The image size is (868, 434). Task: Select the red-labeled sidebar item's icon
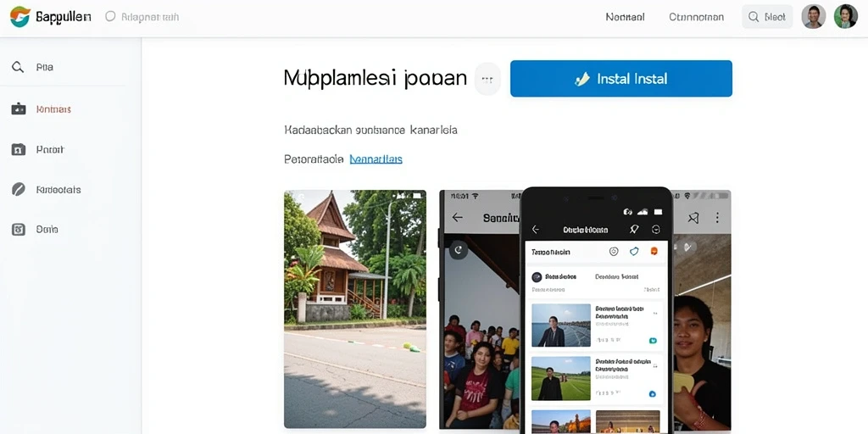(19, 109)
